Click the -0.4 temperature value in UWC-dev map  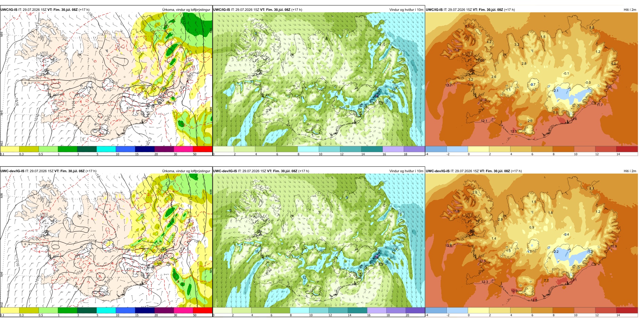pyautogui.click(x=566, y=235)
